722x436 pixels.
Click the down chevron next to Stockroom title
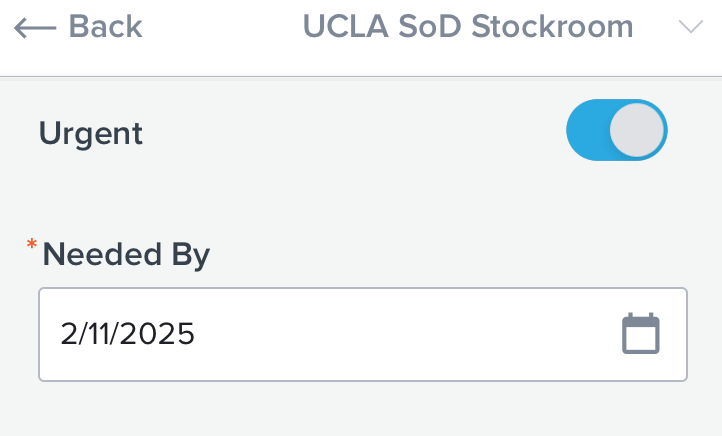691,27
